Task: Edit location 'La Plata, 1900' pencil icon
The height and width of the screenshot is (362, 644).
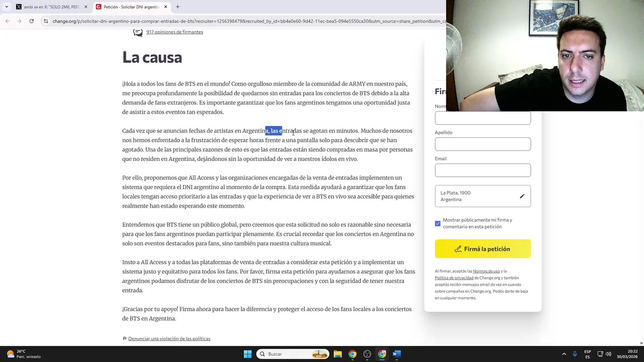Action: pyautogui.click(x=522, y=196)
